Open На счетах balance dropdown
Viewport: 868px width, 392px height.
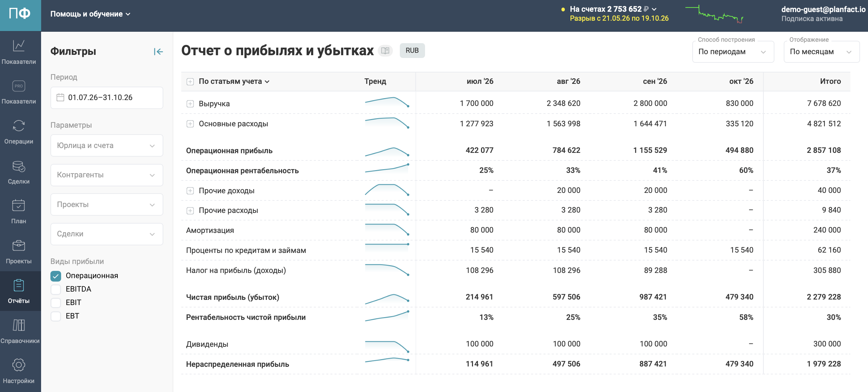click(613, 9)
